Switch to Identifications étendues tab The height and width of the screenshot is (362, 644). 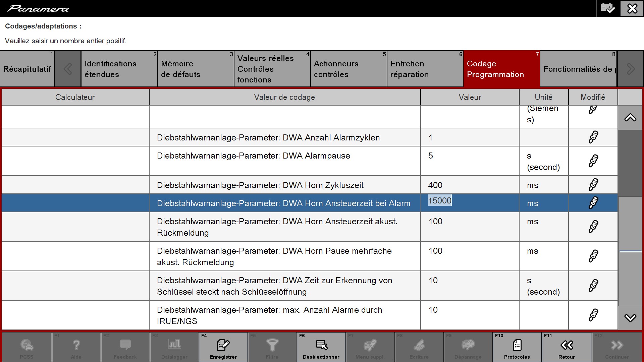(x=119, y=69)
